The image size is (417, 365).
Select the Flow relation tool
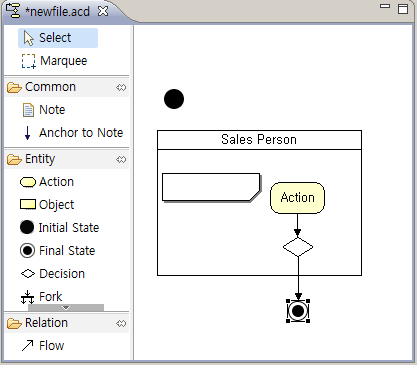coord(42,346)
